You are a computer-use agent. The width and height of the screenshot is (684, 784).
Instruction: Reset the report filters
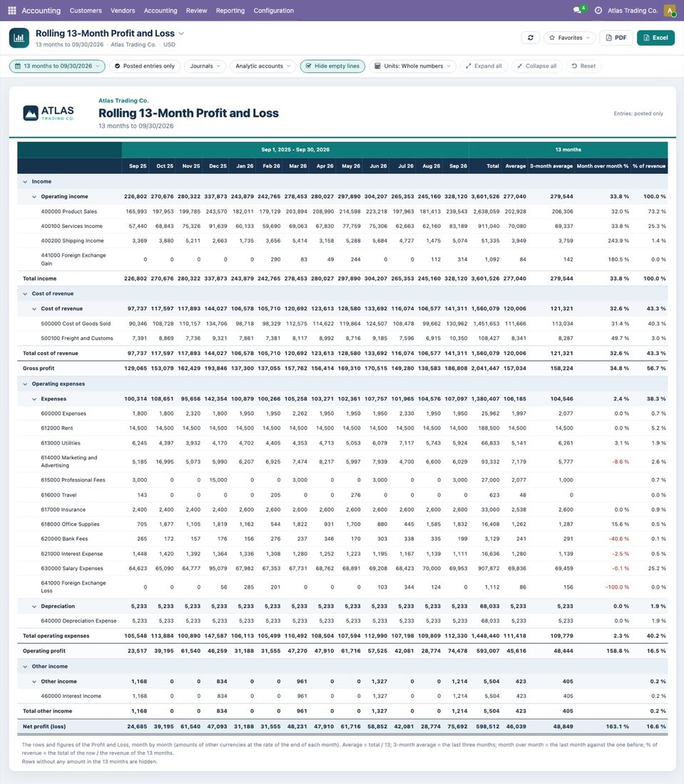(583, 66)
